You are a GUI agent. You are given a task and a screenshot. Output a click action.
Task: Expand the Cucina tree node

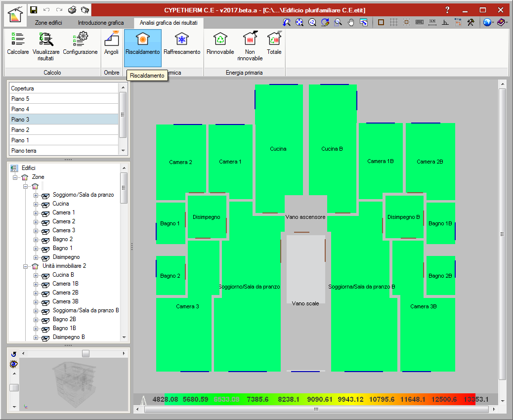click(36, 204)
